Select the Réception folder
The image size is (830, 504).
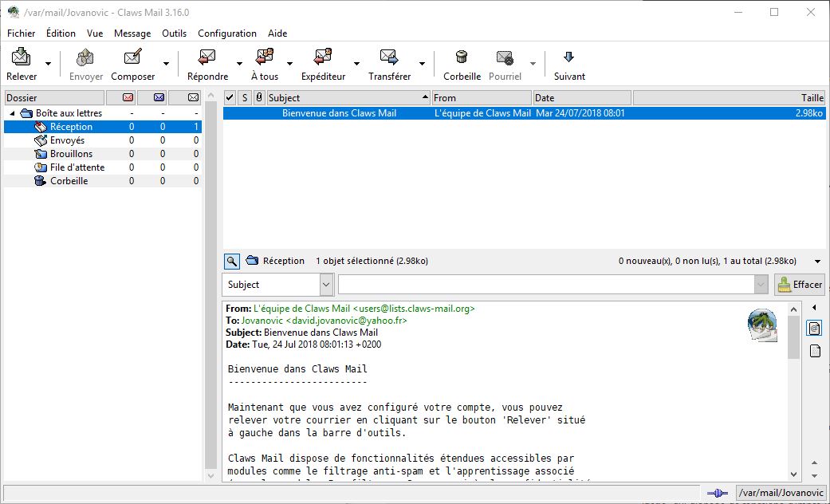103,127
